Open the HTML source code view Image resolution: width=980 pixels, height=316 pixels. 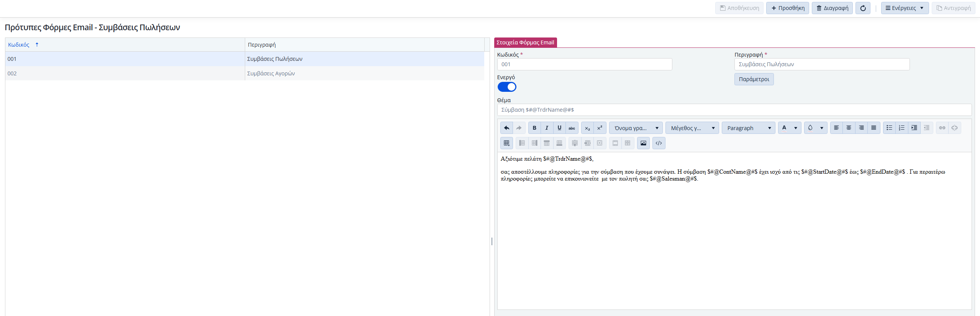pyautogui.click(x=659, y=143)
